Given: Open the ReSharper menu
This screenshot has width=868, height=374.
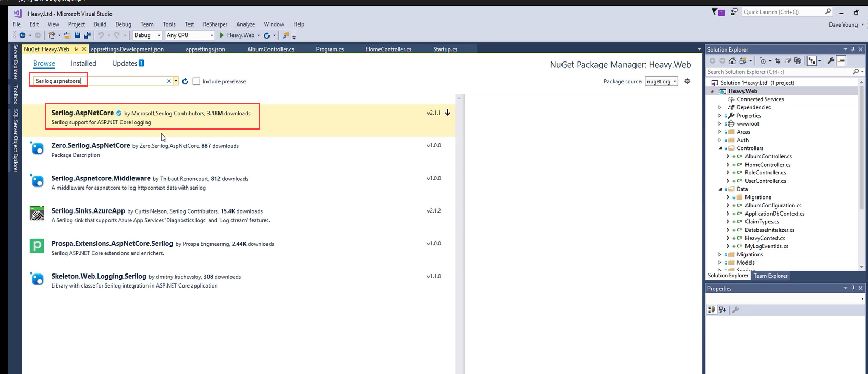Looking at the screenshot, I should 215,24.
